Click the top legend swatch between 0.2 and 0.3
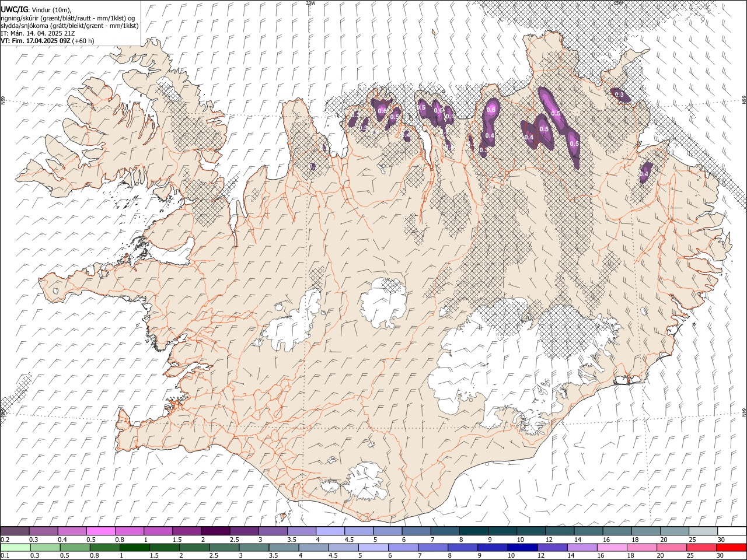 (15, 531)
